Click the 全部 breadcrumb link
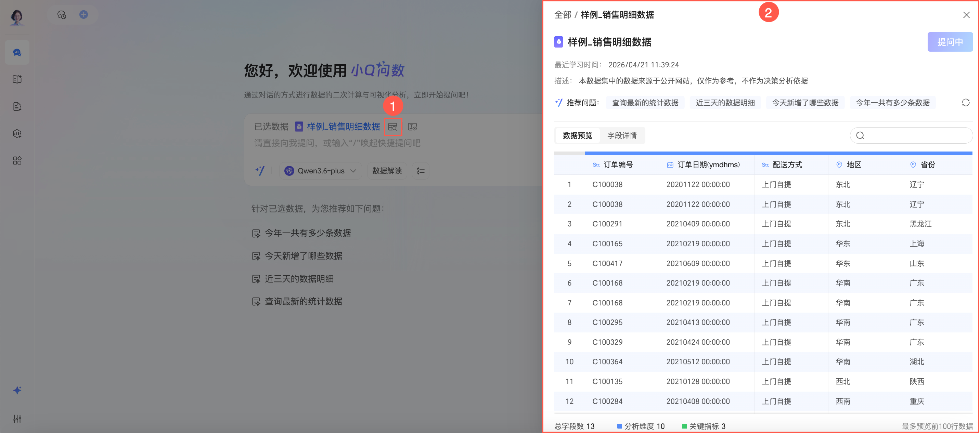 [563, 15]
